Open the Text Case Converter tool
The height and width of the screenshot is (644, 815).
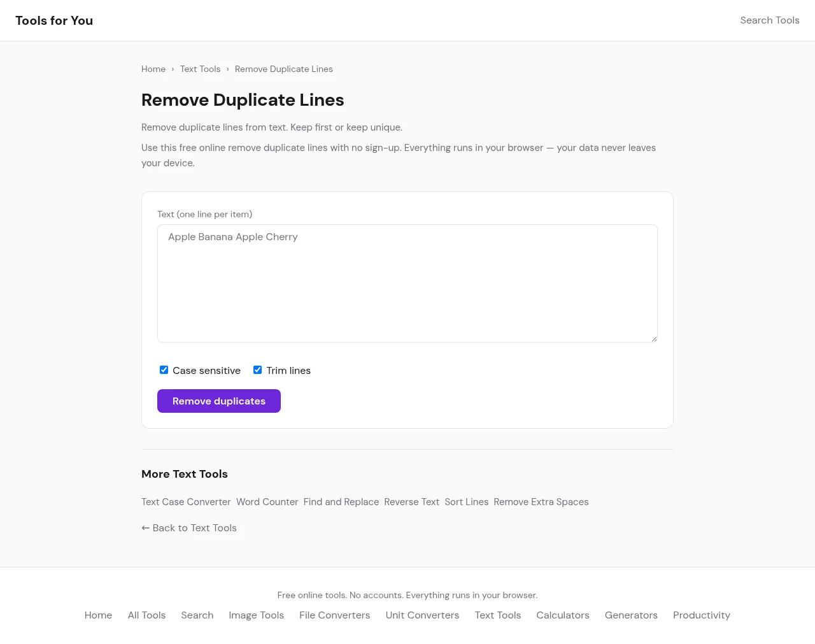(186, 502)
